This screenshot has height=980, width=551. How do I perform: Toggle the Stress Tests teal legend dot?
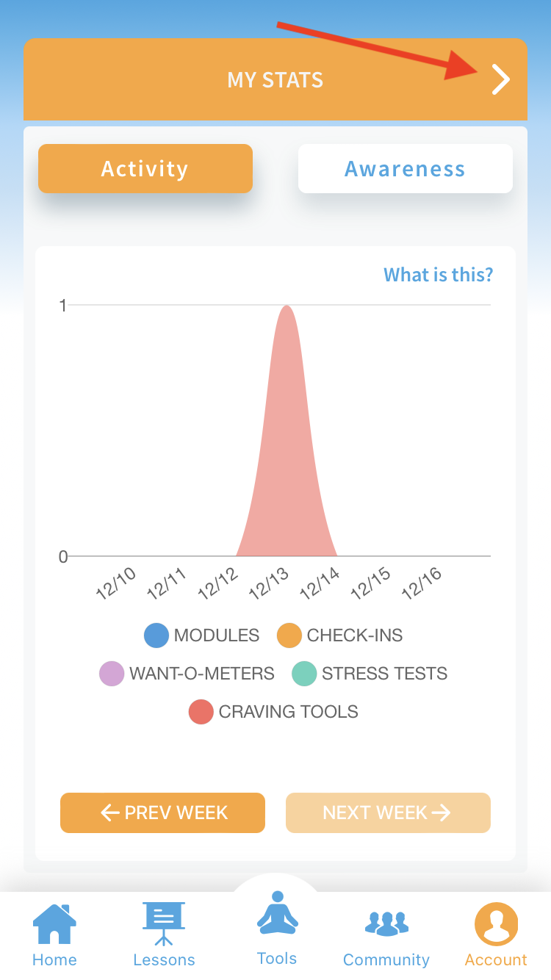[304, 674]
